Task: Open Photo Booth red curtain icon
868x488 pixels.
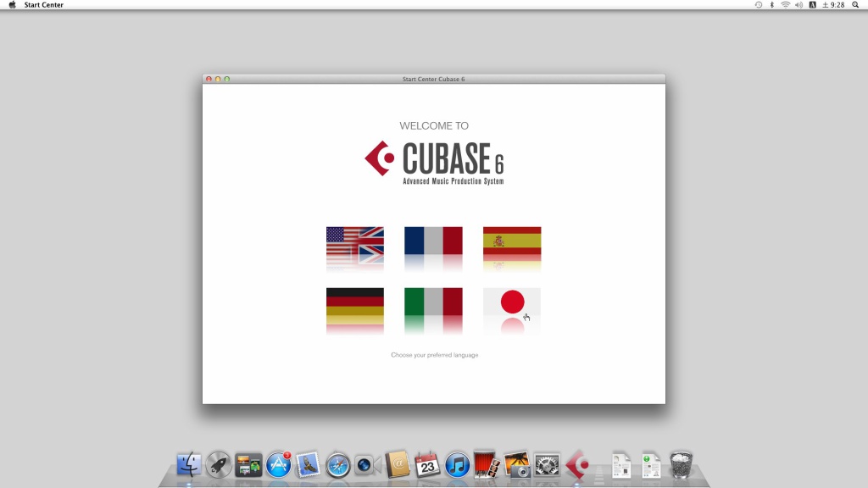Action: [x=487, y=464]
